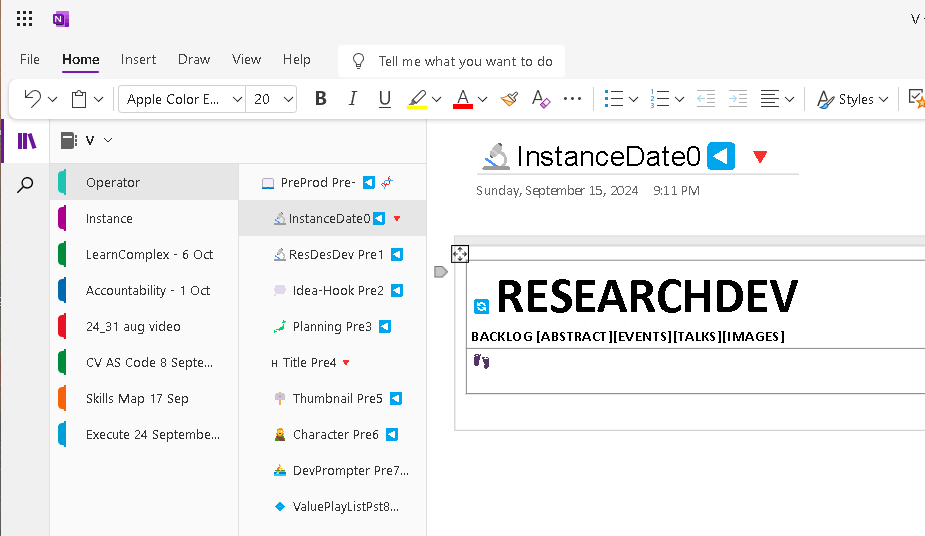Toggle bold formatting

pyautogui.click(x=320, y=98)
